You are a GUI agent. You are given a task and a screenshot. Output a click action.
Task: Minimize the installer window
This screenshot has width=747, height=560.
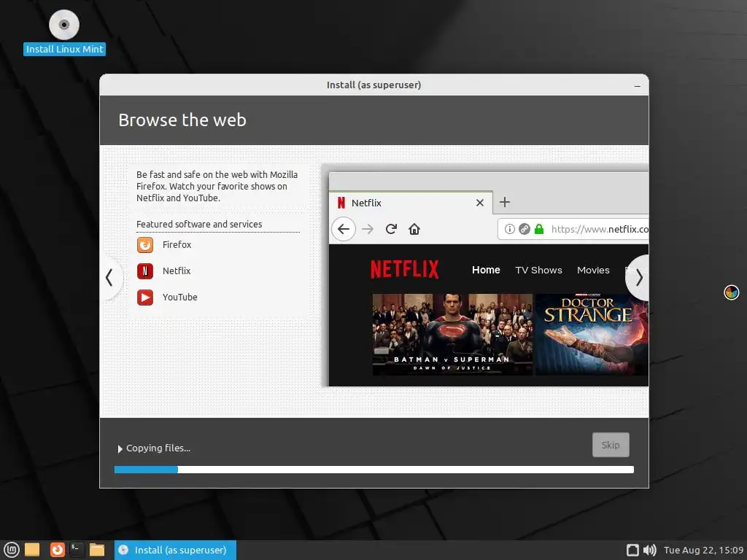coord(638,86)
